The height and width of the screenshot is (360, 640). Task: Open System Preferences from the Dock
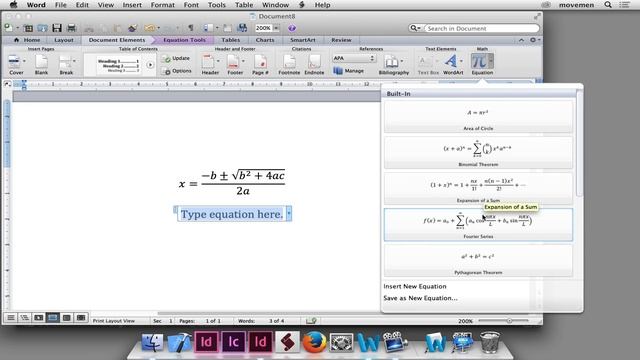(341, 342)
